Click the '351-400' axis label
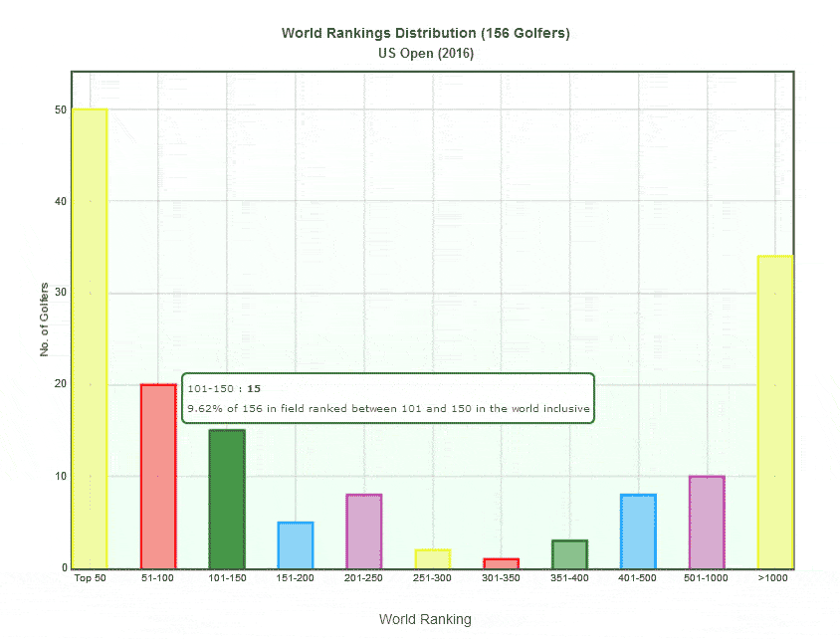840x639 pixels. 569,578
